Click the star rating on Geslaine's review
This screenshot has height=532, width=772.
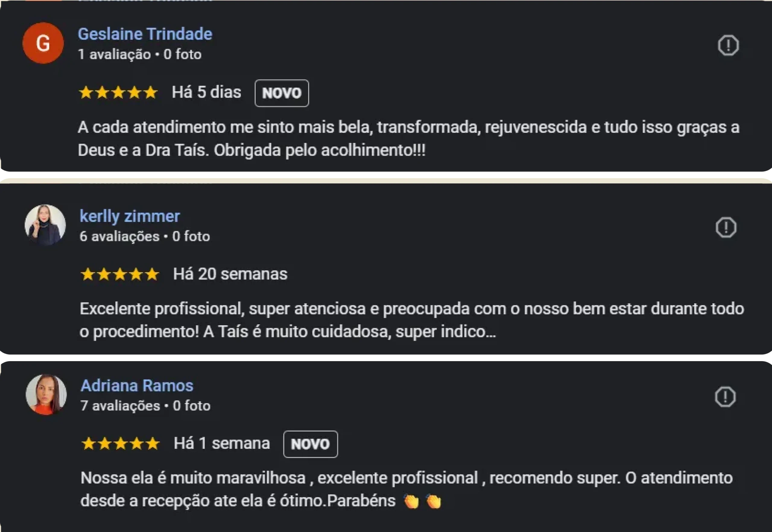(x=119, y=92)
